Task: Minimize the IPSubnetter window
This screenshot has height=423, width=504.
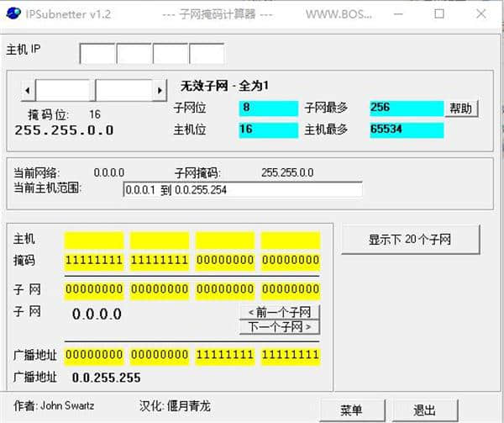Action: [398, 13]
